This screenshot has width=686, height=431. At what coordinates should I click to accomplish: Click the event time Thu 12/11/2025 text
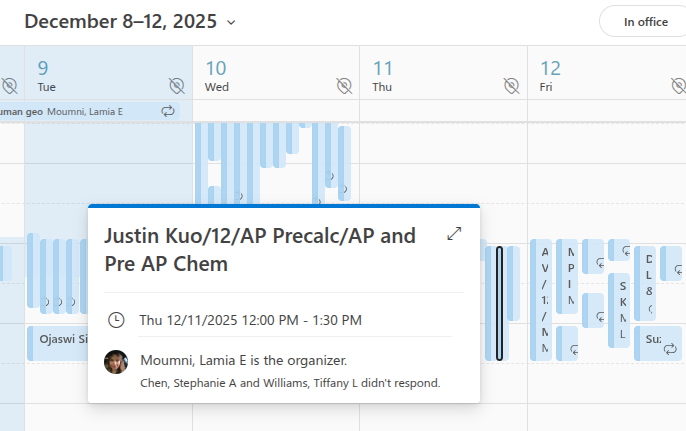click(x=250, y=320)
